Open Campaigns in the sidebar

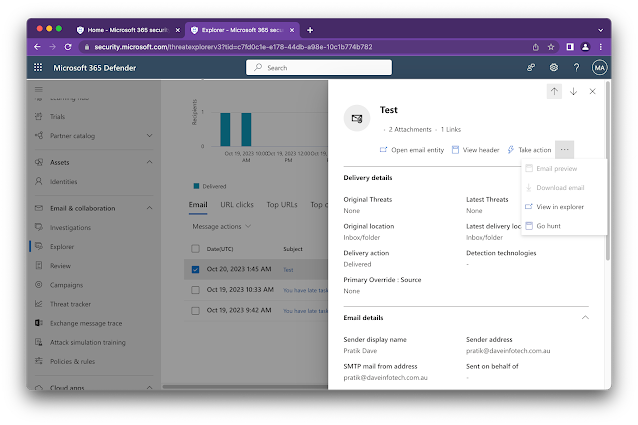point(66,285)
